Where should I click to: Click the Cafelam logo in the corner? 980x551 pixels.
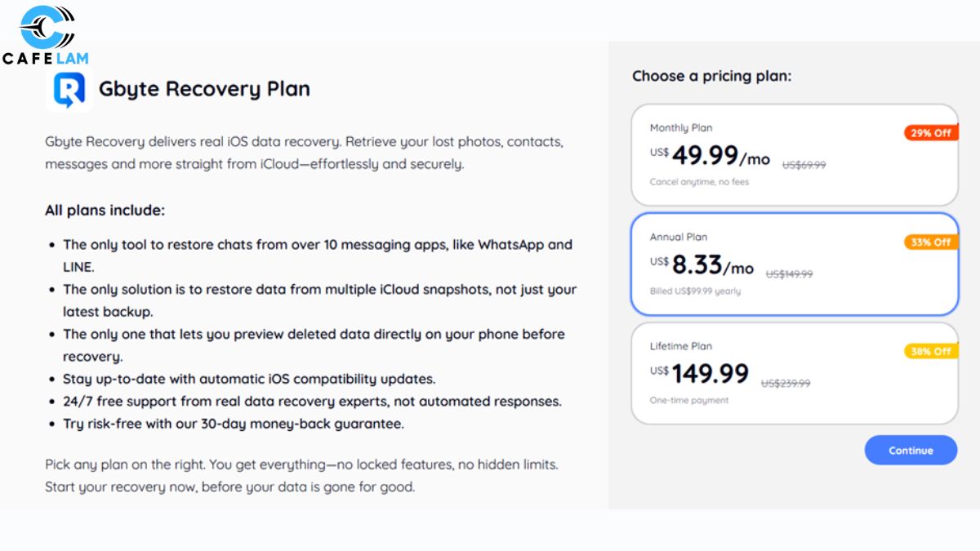pos(45,34)
